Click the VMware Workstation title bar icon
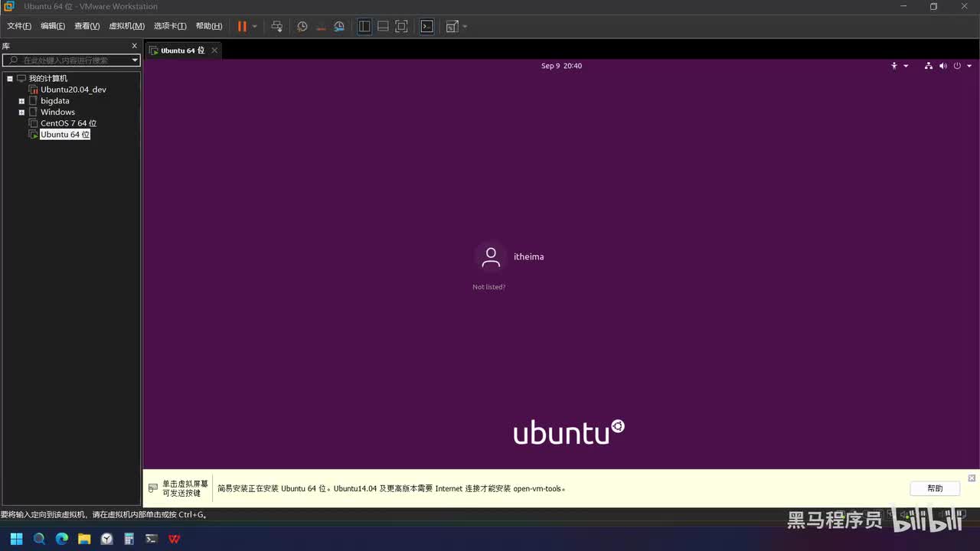The image size is (980, 551). click(9, 7)
